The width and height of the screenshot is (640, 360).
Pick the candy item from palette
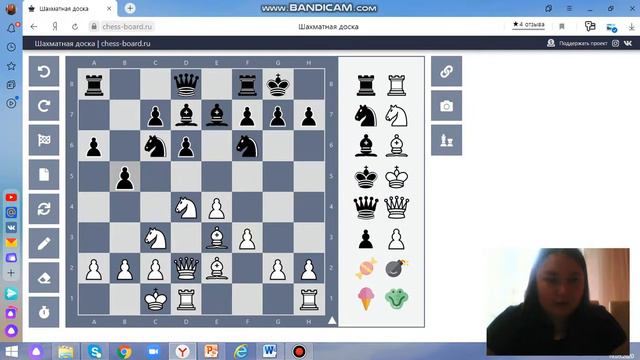click(366, 268)
